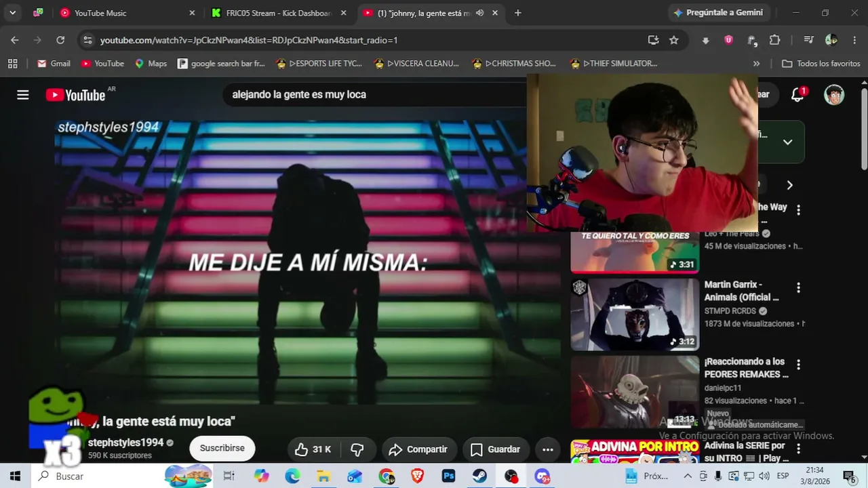The image size is (868, 488).
Task: Open the Martin Garrix Animals video title
Action: [741, 291]
